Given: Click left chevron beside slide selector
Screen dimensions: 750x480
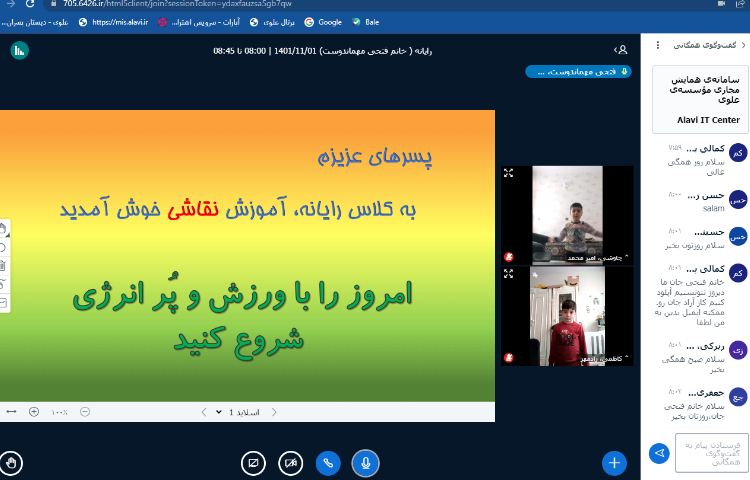Looking at the screenshot, I should 204,412.
